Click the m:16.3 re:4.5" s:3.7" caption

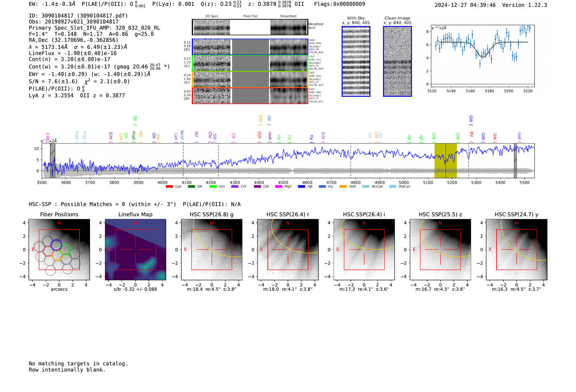coord(516,289)
